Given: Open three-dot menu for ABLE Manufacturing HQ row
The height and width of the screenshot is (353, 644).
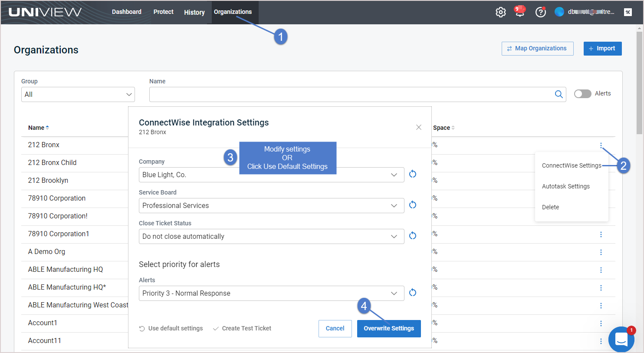Looking at the screenshot, I should point(601,270).
